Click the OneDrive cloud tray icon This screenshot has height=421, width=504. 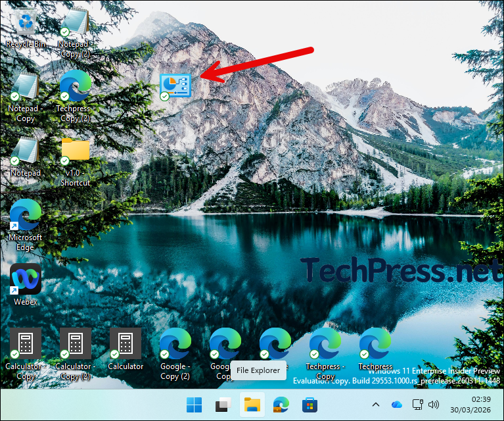pos(396,405)
